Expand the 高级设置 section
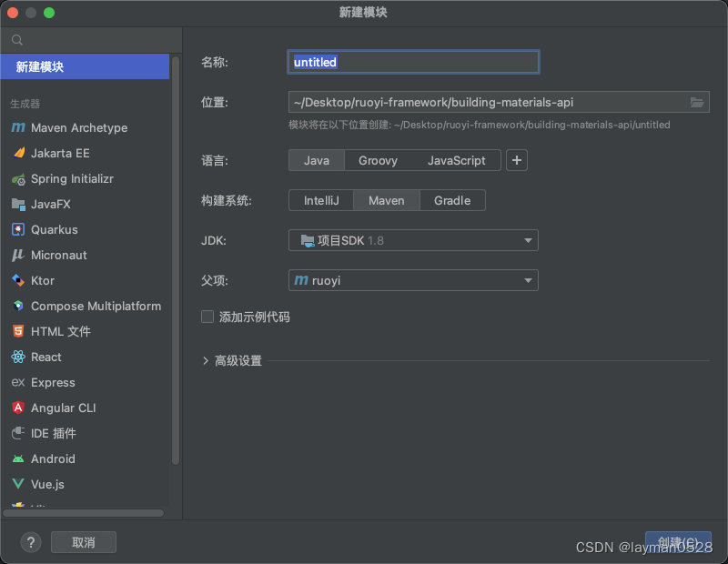This screenshot has height=564, width=728. point(206,360)
